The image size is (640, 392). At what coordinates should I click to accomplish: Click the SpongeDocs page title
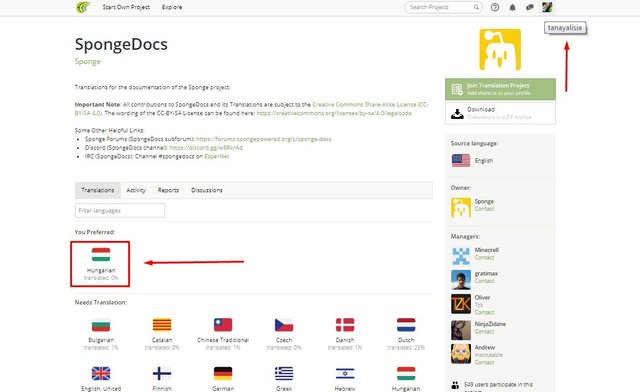[x=121, y=44]
